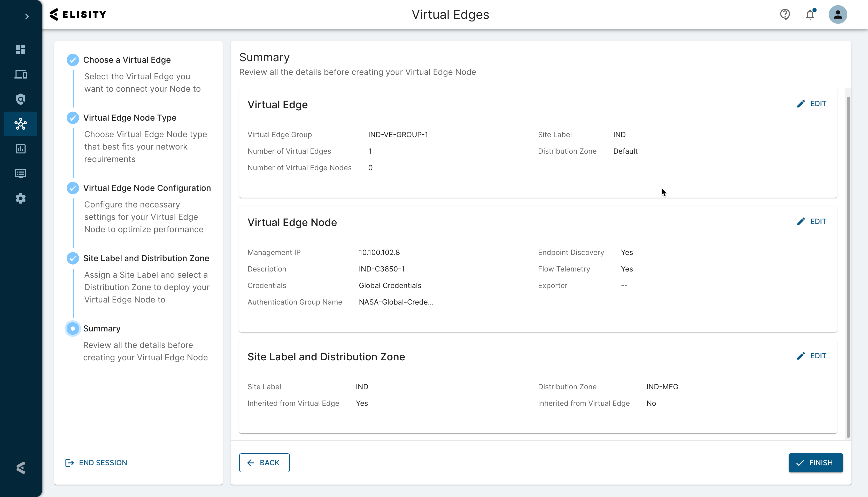Click the FINISH button
The height and width of the screenshot is (497, 868).
pyautogui.click(x=815, y=463)
